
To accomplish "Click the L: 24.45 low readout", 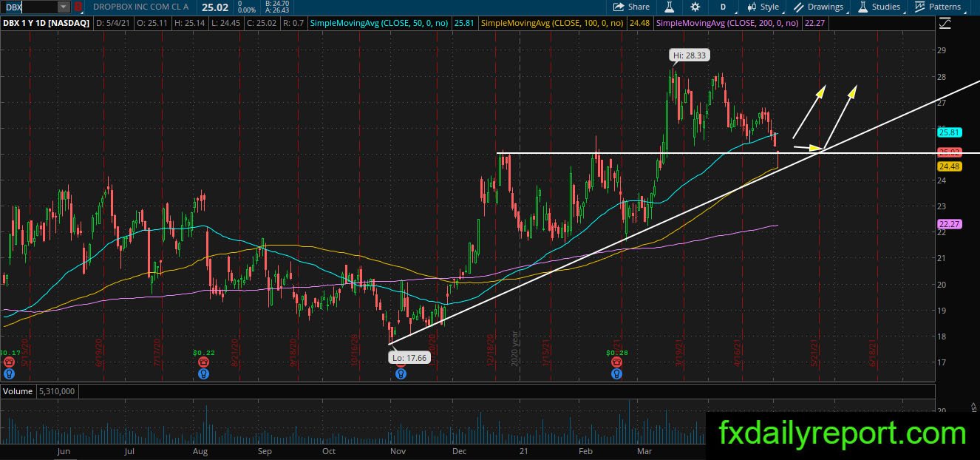I will click(225, 24).
